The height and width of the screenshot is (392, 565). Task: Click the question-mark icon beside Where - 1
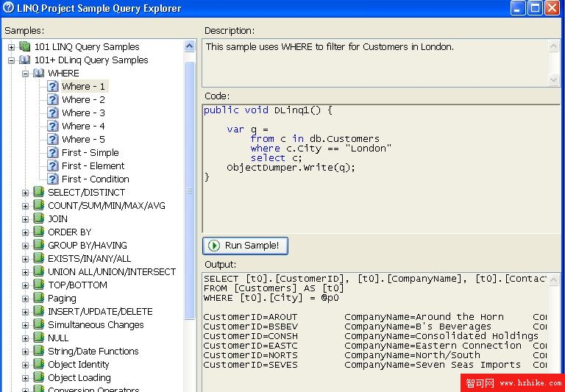[x=53, y=87]
